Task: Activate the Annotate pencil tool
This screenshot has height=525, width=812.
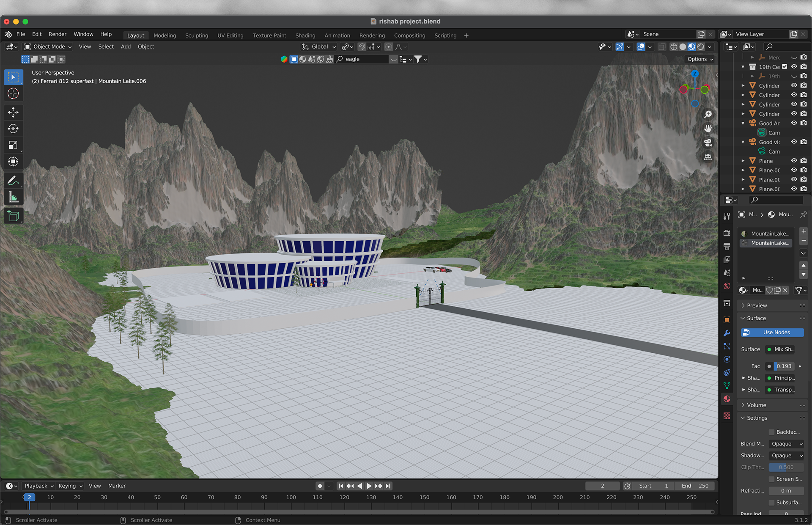Action: tap(13, 181)
